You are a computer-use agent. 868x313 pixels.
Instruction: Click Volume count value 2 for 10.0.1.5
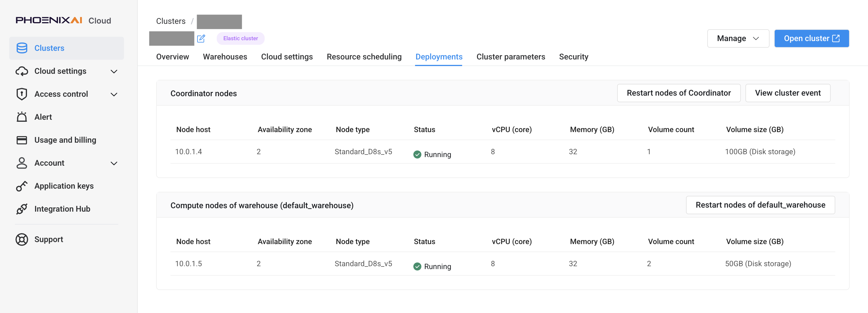[649, 264]
